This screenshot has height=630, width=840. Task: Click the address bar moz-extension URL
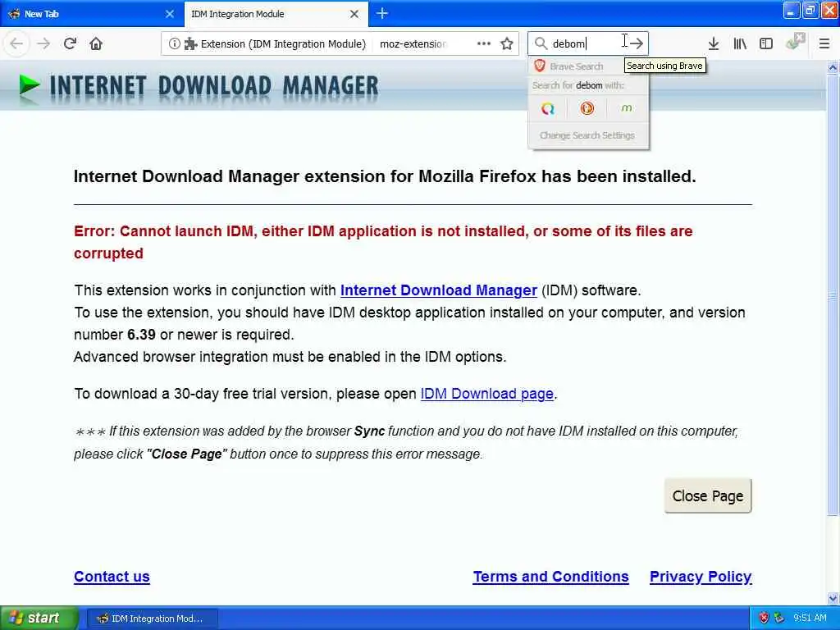coord(413,44)
